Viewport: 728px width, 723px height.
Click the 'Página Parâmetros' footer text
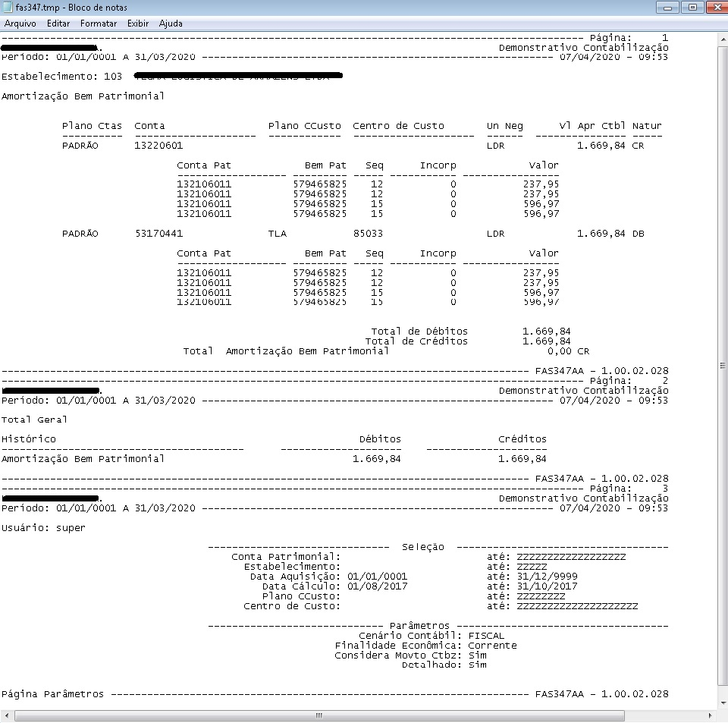(52, 694)
